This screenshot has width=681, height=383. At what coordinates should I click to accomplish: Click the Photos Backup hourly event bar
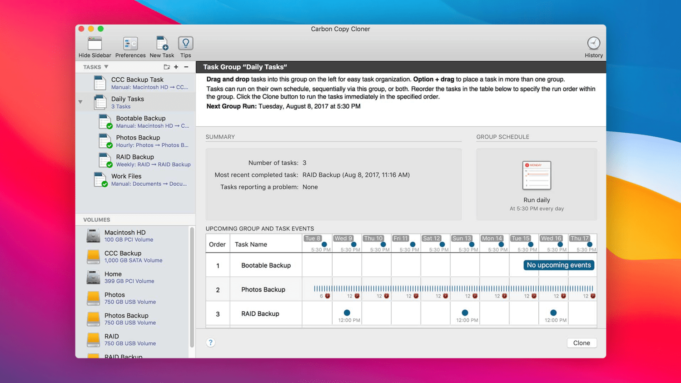click(x=453, y=288)
